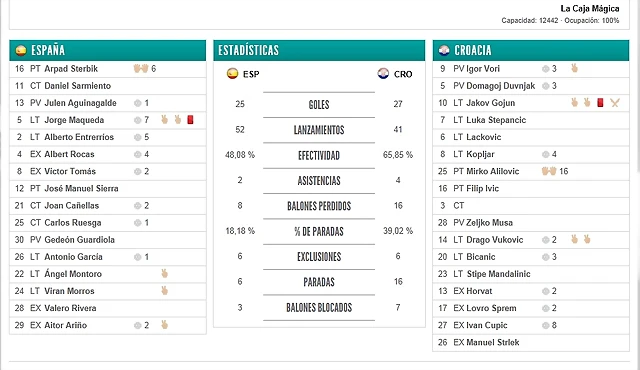The width and height of the screenshot is (640, 370).
Task: Click the red card icon beside Jakov Gojun
Action: (x=600, y=102)
